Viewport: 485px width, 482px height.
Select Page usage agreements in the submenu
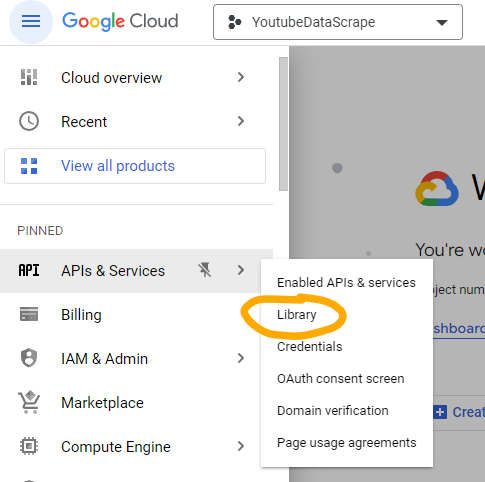[x=347, y=443]
